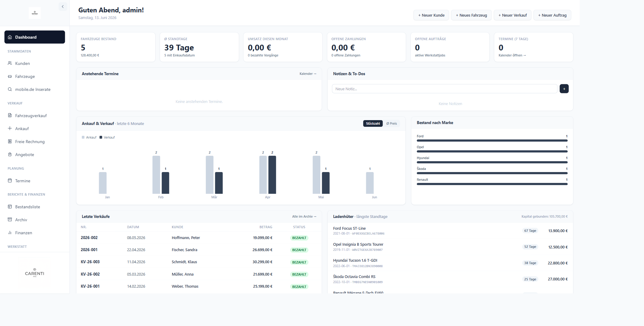Open Termine in the sidebar
Viewport: 644px width, 326px height.
tap(35, 181)
